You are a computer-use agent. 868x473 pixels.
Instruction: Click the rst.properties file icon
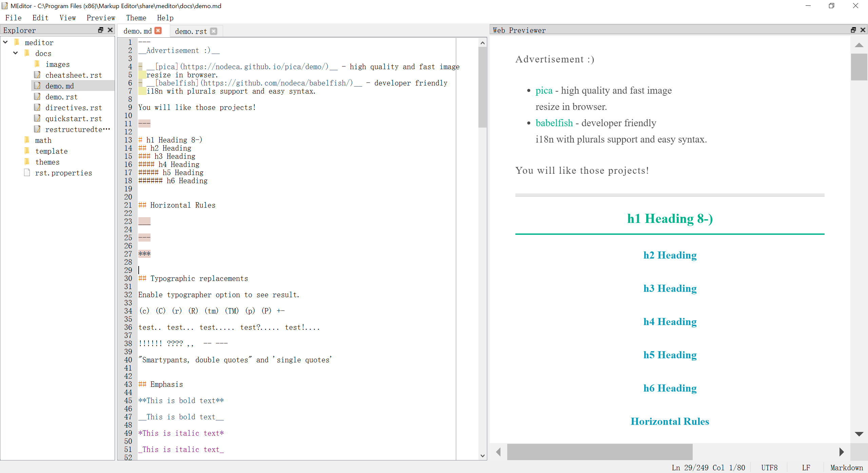pos(27,173)
